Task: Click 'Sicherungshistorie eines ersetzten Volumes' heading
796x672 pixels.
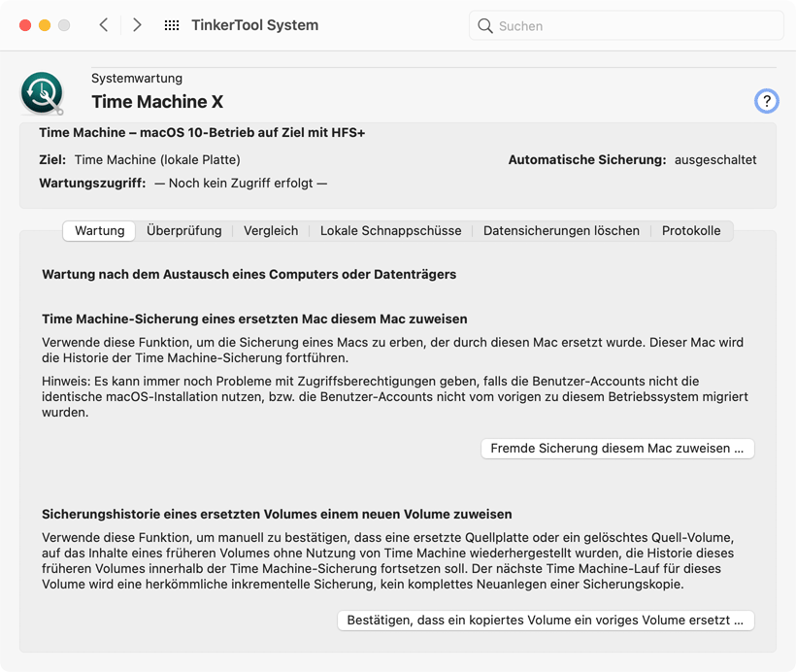Action: pos(277,514)
